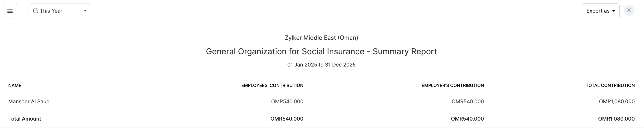644x133 pixels.
Task: Click the report title heading
Action: pos(321,51)
